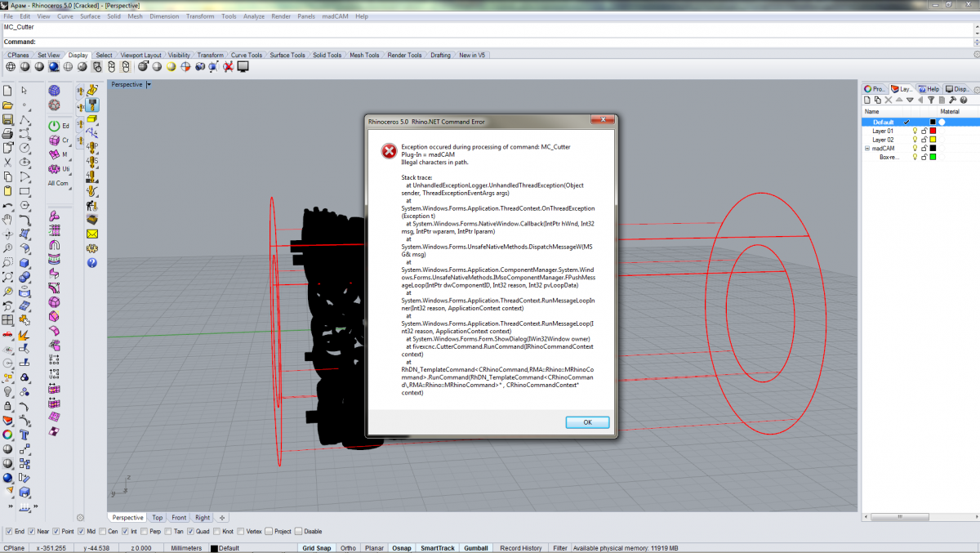Click the Save floppy disk icon
The width and height of the screenshot is (980, 553).
click(x=7, y=119)
